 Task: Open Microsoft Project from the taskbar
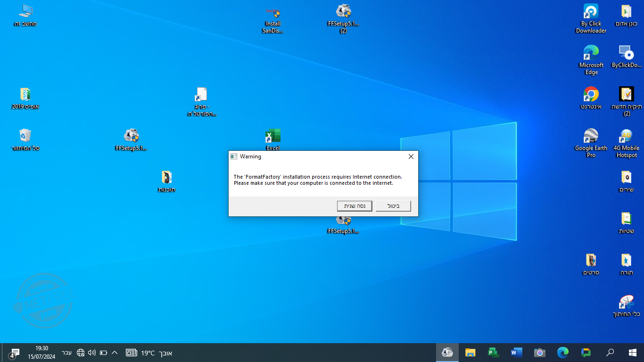(x=494, y=353)
